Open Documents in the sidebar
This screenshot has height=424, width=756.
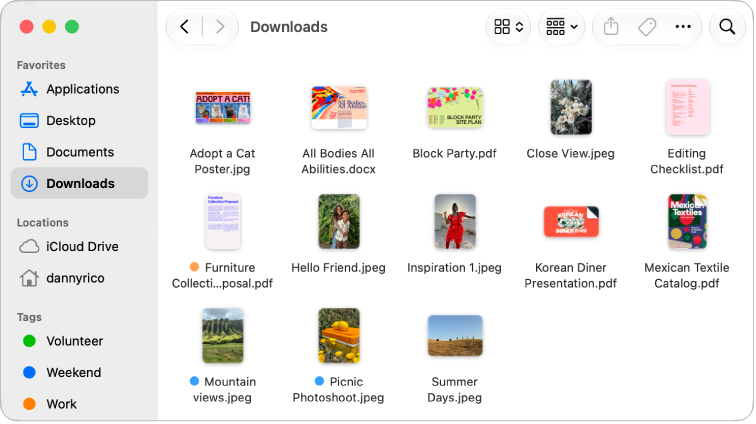[80, 152]
